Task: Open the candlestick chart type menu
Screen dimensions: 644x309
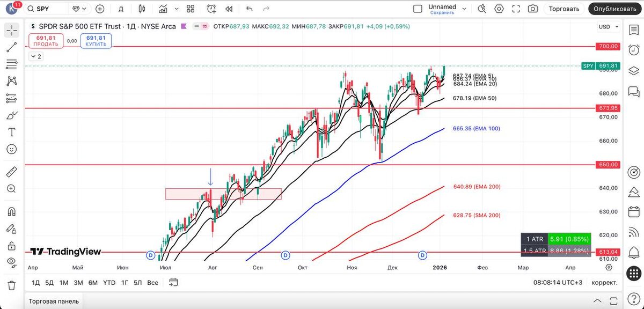Action: [x=142, y=9]
